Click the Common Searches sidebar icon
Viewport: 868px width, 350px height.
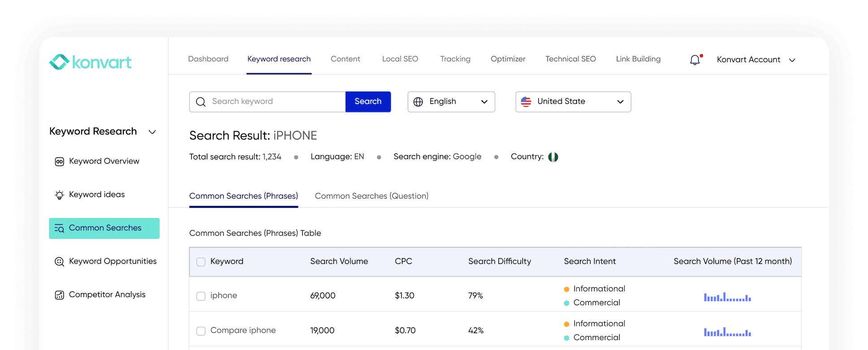tap(59, 229)
